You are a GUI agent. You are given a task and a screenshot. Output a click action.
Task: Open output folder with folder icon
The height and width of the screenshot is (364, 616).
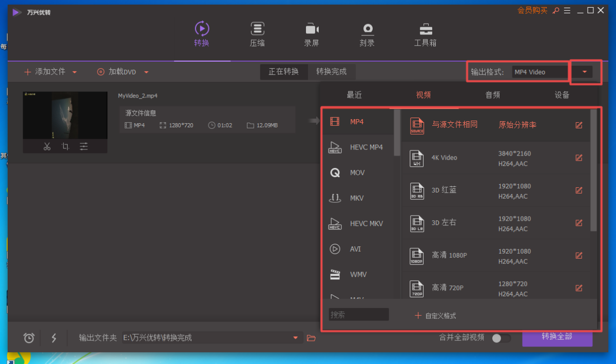tap(311, 338)
